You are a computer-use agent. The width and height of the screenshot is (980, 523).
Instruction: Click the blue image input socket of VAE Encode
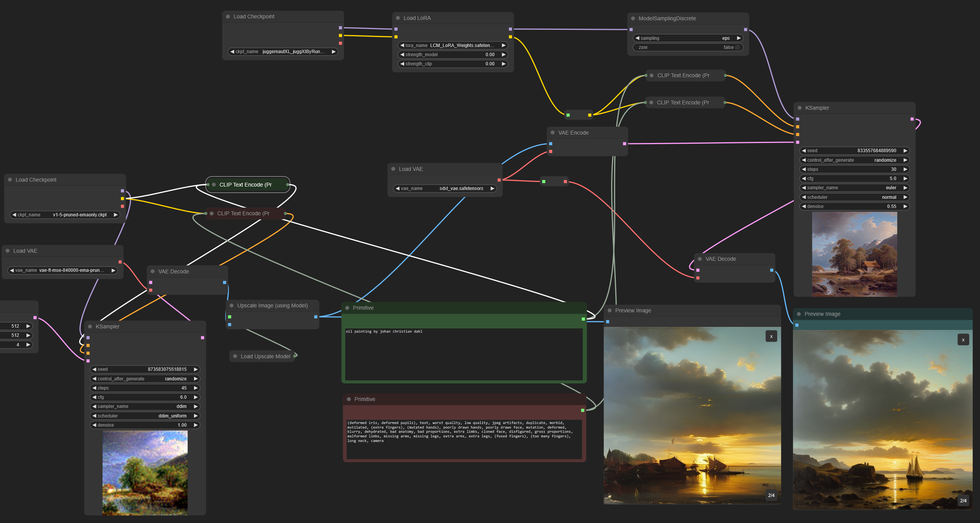pos(551,144)
